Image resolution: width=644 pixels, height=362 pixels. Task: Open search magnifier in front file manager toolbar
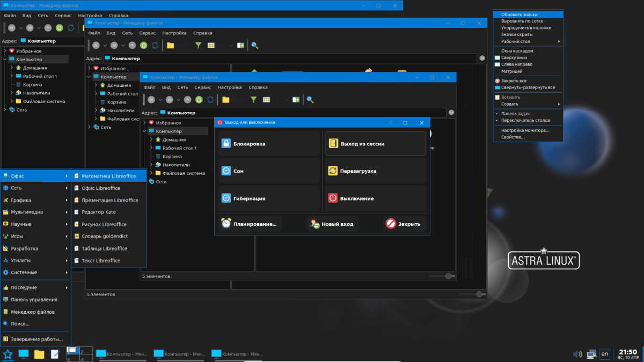[310, 100]
